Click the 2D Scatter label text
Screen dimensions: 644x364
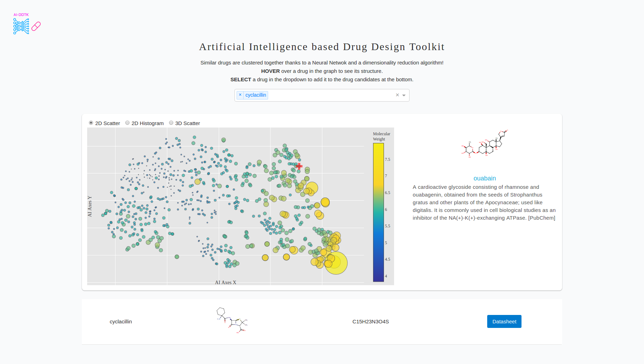point(107,123)
